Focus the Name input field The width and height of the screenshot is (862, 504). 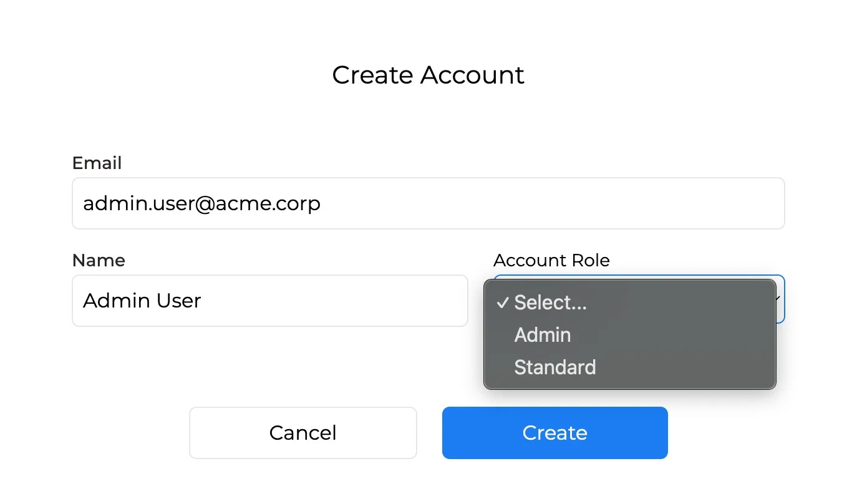(x=270, y=301)
